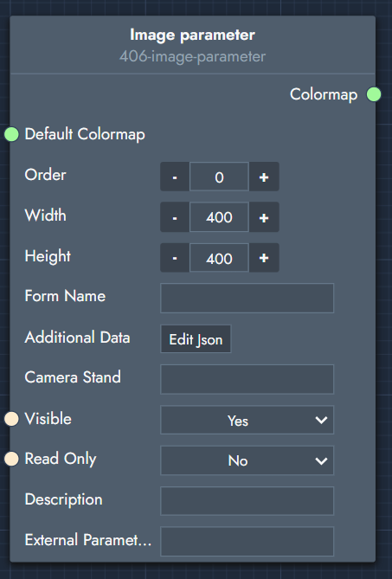Viewport: 392px width, 579px height.
Task: Click the Image parameter node title
Action: tap(192, 35)
